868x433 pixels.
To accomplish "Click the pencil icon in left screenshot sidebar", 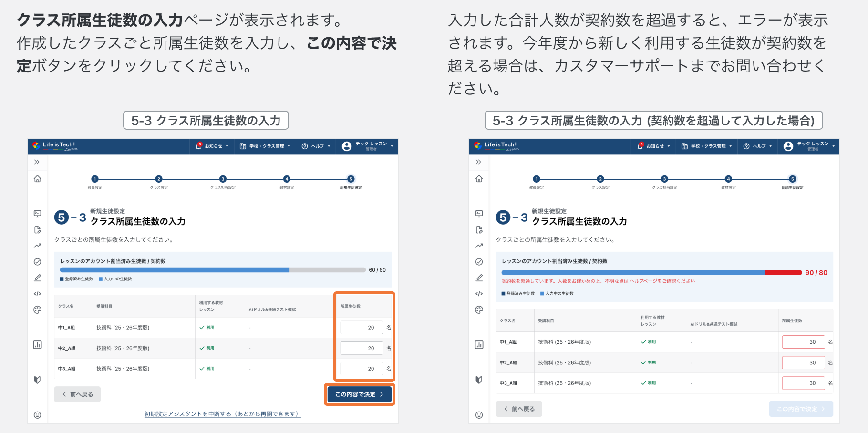I will coord(37,278).
